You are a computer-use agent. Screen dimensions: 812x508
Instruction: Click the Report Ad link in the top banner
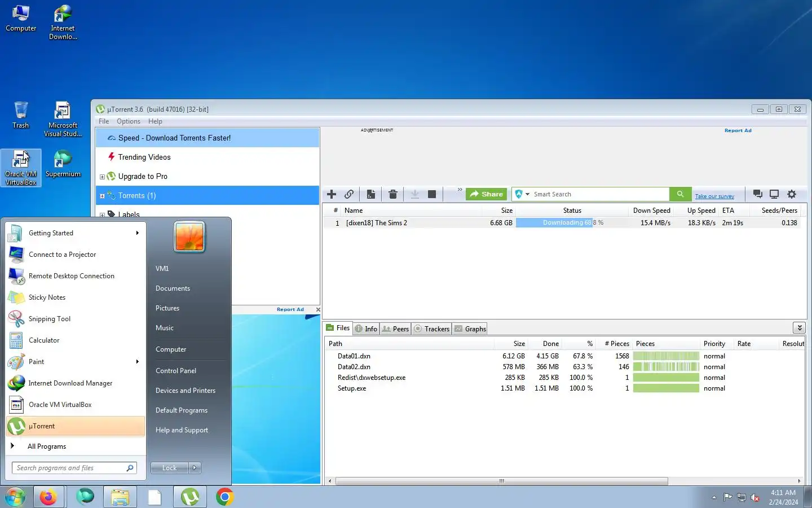tap(738, 130)
